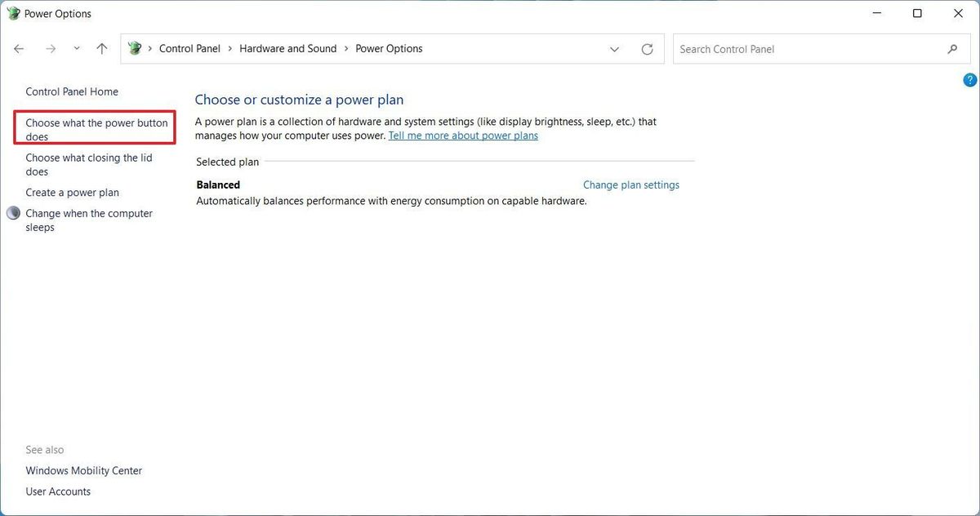
Task: Click the Power Options icon in address bar
Action: pos(134,48)
